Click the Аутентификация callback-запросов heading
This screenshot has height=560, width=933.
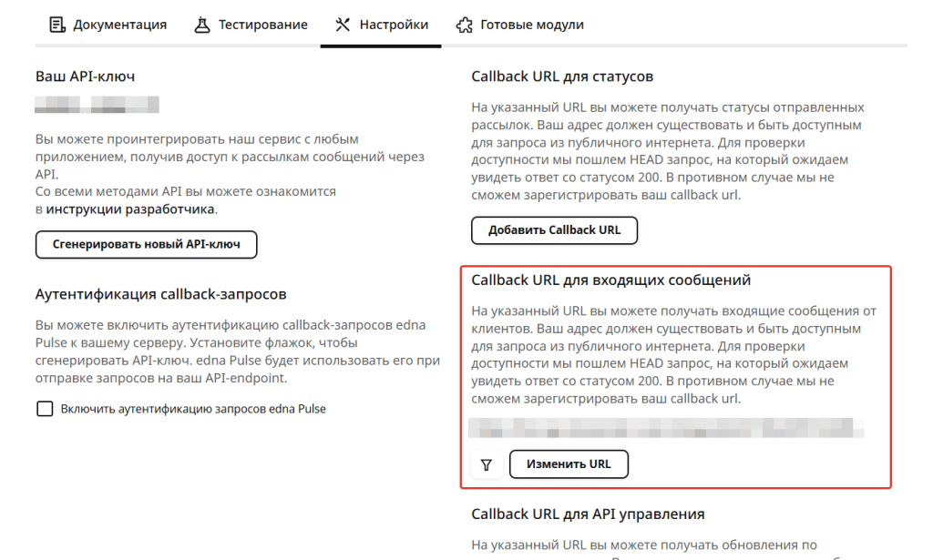click(160, 295)
